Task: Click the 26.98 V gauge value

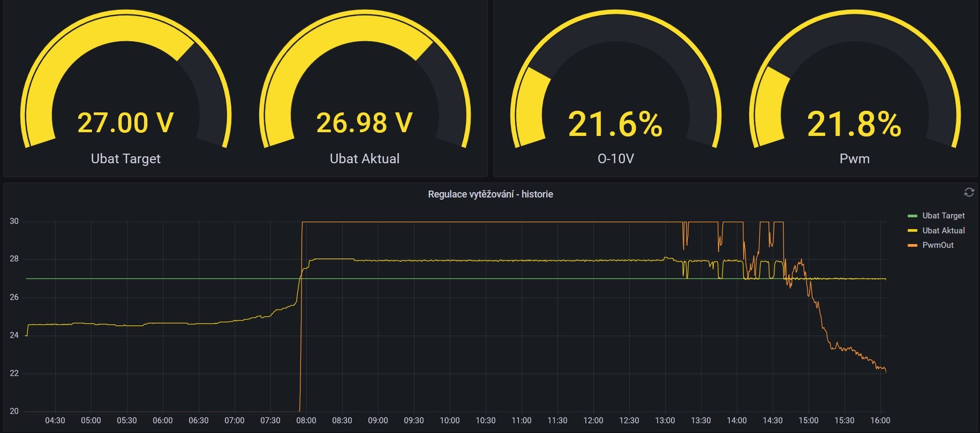Action: click(x=364, y=123)
